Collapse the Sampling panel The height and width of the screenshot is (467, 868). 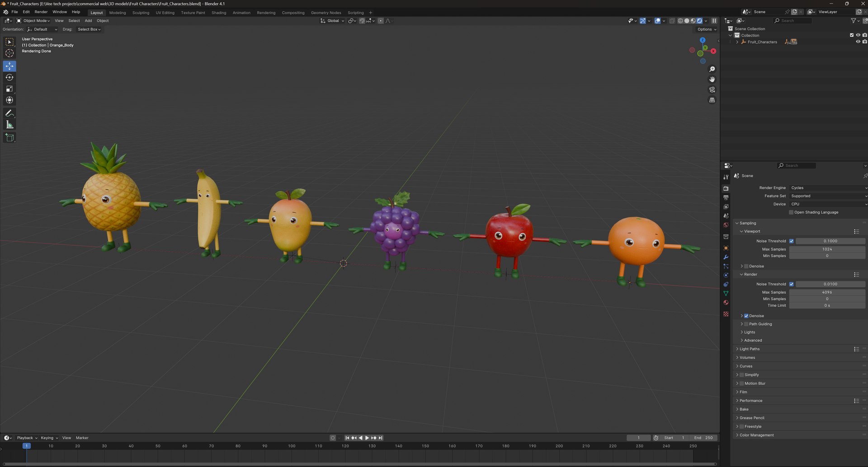(747, 223)
